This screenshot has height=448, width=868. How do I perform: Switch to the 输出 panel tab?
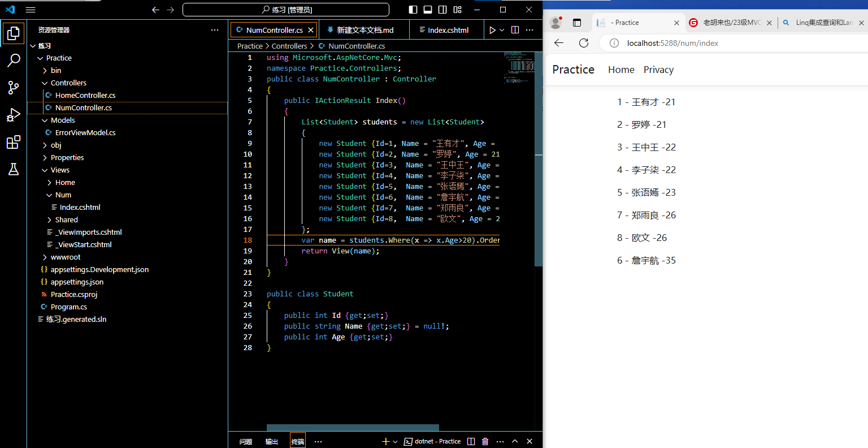click(x=272, y=441)
